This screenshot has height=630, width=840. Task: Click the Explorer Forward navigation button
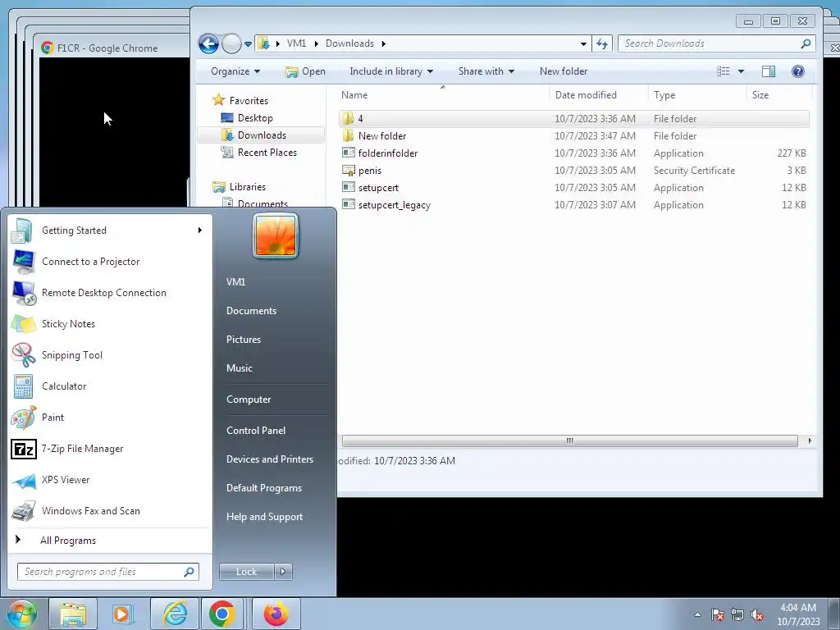click(231, 43)
